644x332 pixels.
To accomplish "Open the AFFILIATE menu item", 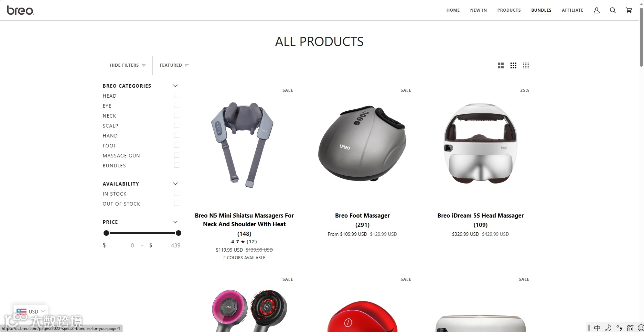I will [x=572, y=10].
